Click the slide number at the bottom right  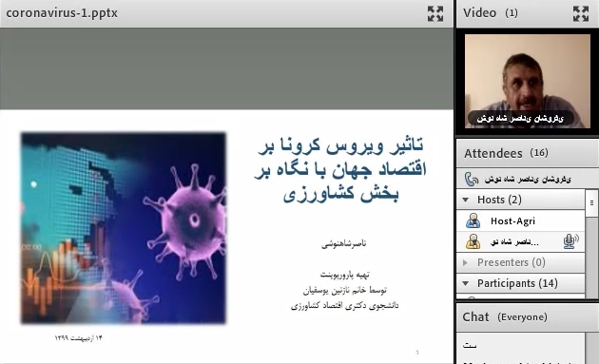tap(417, 353)
